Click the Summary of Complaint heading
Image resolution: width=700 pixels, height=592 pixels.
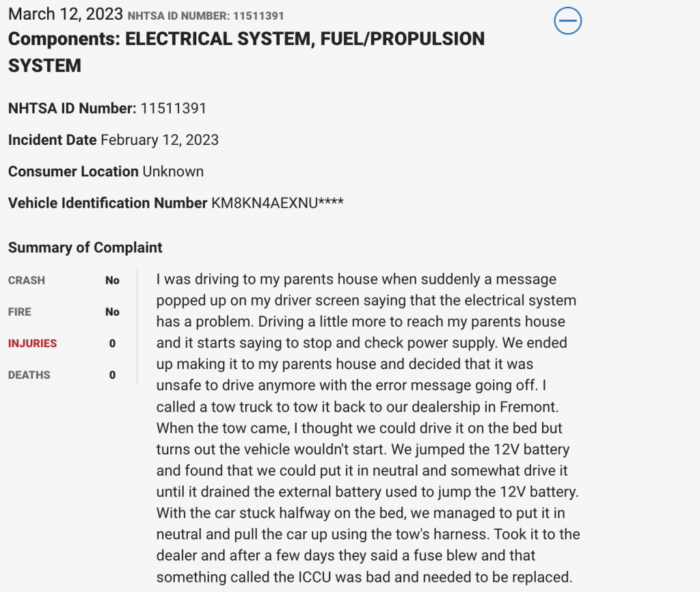pyautogui.click(x=85, y=247)
